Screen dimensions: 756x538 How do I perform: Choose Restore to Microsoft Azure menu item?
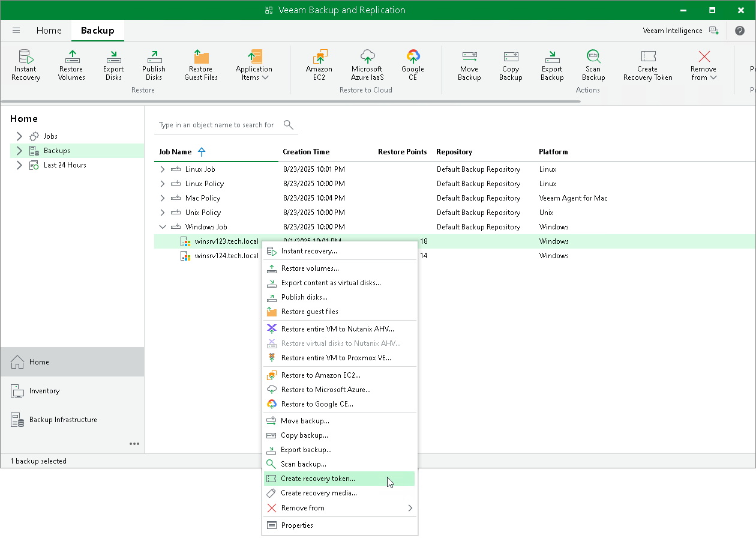click(x=340, y=390)
